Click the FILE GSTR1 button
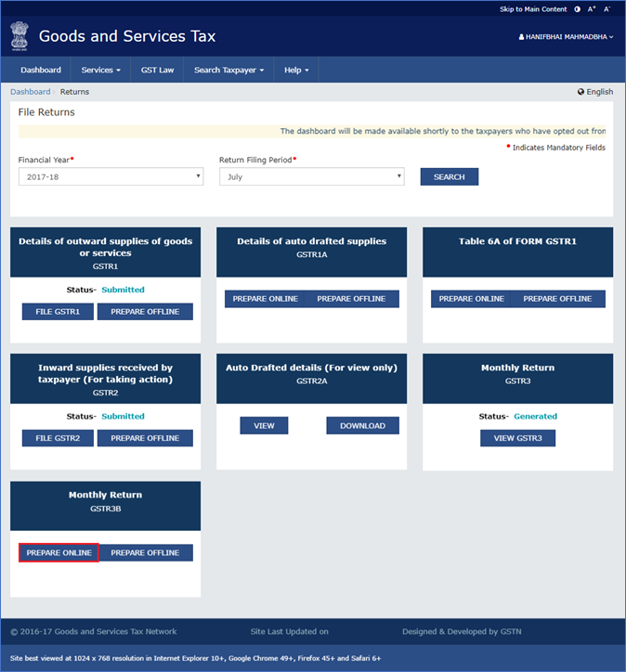Screen dimensions: 626x672 (x=58, y=312)
